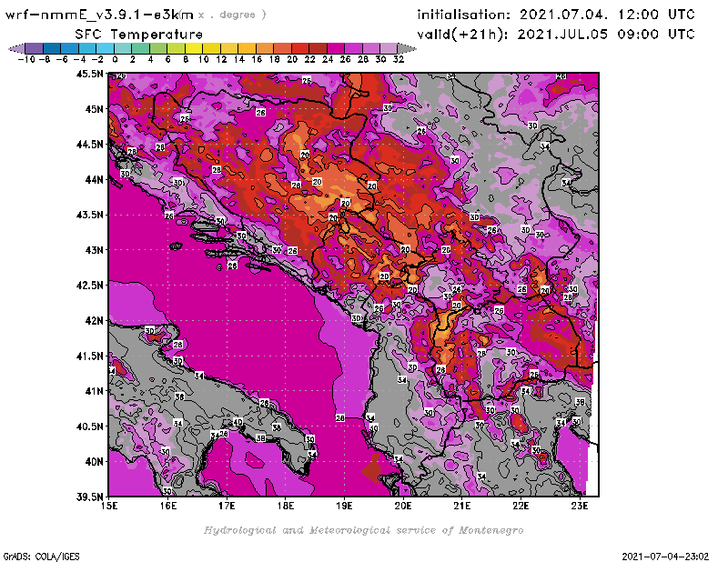This screenshot has height=562, width=728.
Task: Click the '45N' latitude axis label
Action: point(94,109)
